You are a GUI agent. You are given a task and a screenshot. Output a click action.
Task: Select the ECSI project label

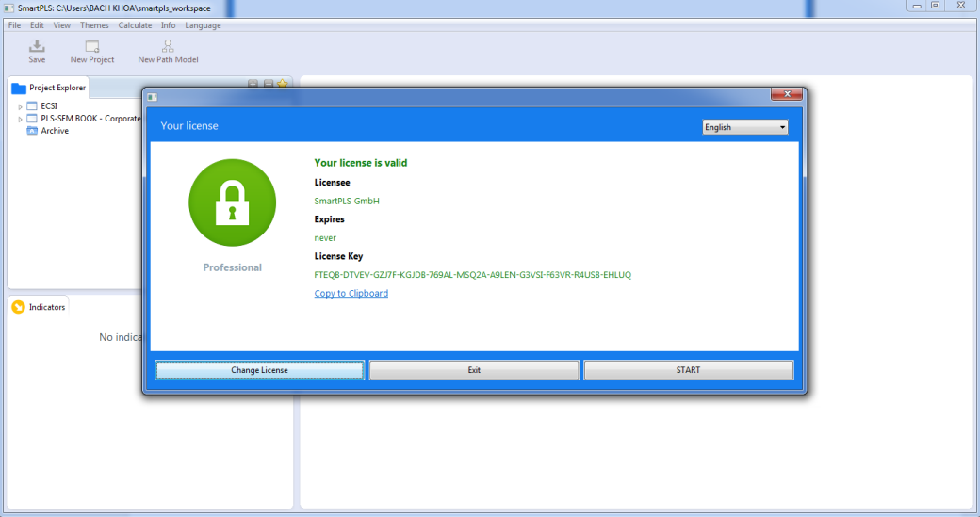pos(49,106)
